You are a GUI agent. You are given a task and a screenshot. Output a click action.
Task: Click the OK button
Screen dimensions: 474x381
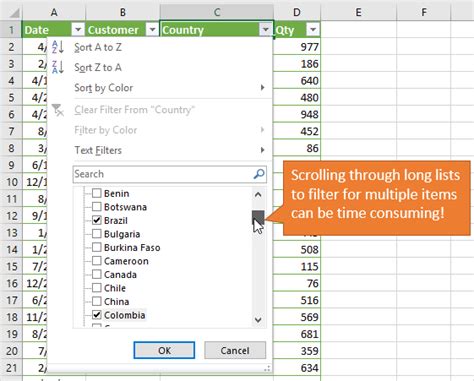tap(164, 350)
